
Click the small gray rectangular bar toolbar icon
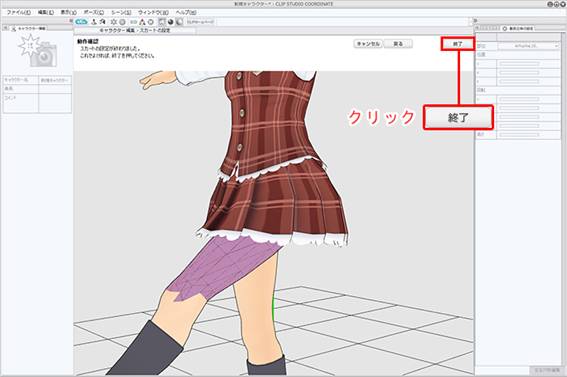click(x=134, y=22)
